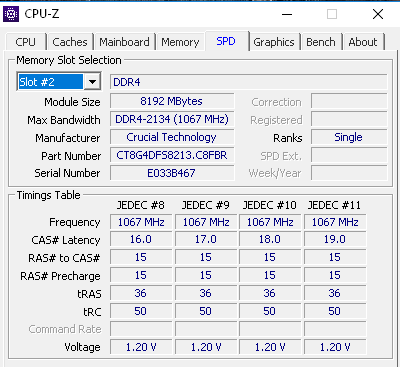Click the Memory Slot Selection group title
Image resolution: width=400 pixels, height=367 pixels.
(x=69, y=60)
